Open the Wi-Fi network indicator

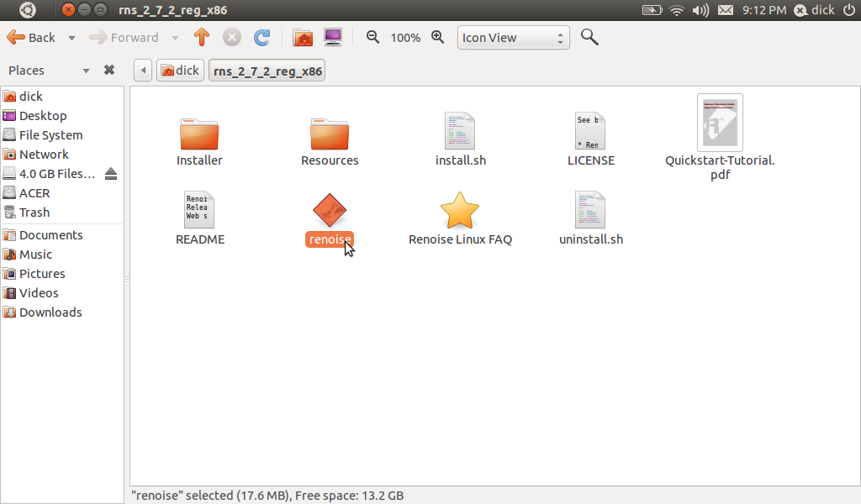(x=677, y=10)
